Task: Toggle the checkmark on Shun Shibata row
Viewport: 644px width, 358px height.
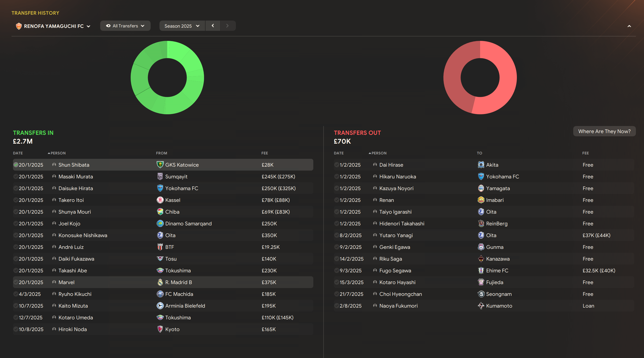Action: point(16,164)
